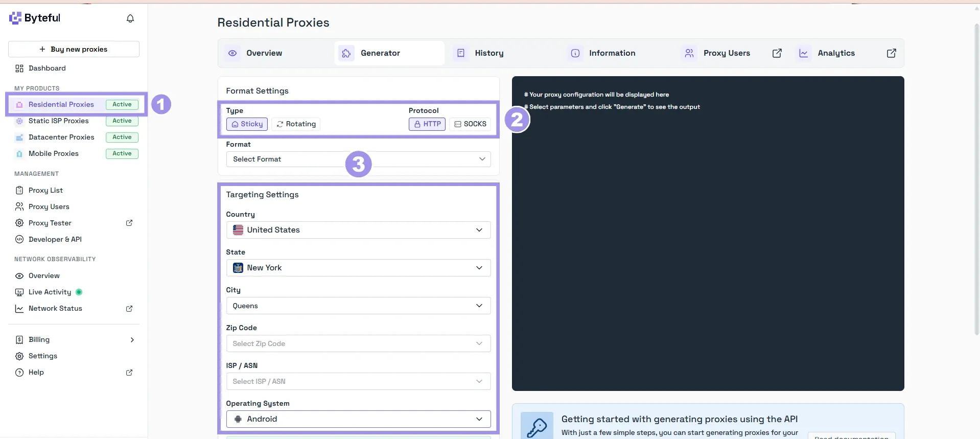Image resolution: width=980 pixels, height=439 pixels.
Task: Click the sidebar Overview eye icon
Action: pos(19,276)
